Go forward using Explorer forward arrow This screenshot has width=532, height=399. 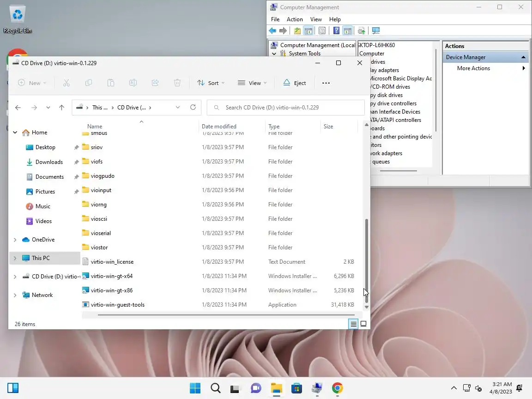click(34, 108)
